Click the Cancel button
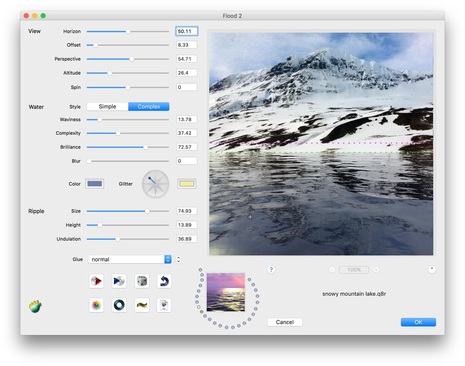 click(285, 322)
